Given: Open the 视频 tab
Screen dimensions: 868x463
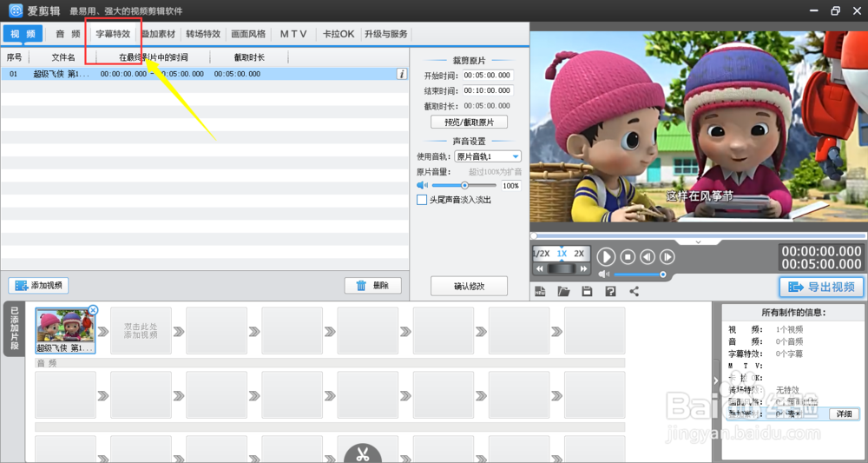Looking at the screenshot, I should click(23, 34).
